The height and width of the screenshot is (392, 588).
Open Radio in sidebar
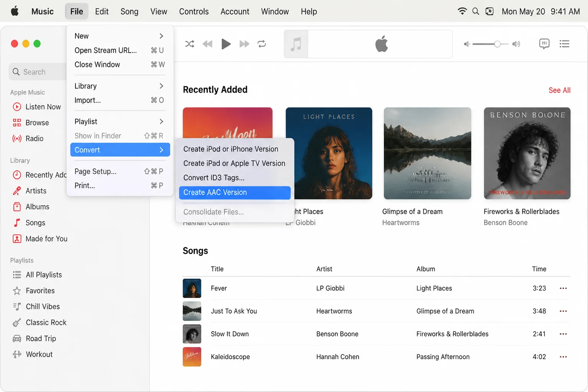coord(28,139)
